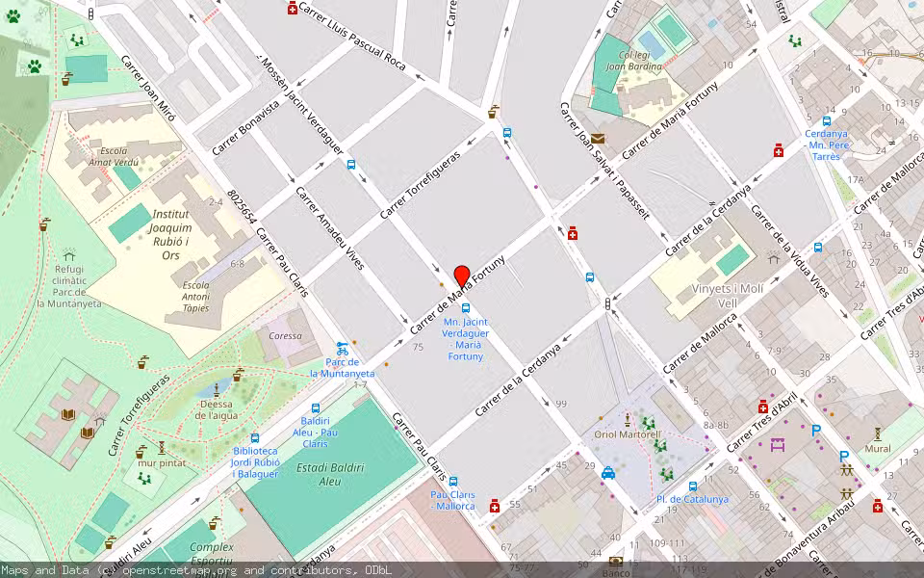Screen dimensions: 924x578
Task: Select the Mossèn Jacint Verdaguer street label
Action: tap(301, 106)
